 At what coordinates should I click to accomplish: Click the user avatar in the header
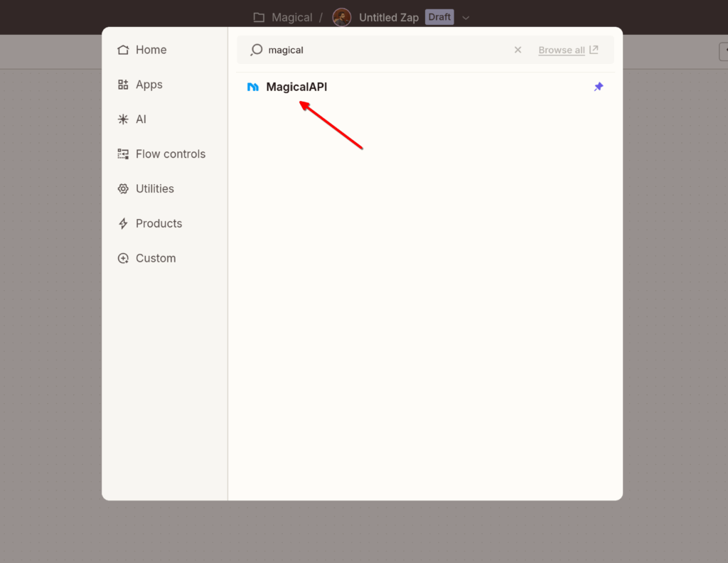coord(342,18)
